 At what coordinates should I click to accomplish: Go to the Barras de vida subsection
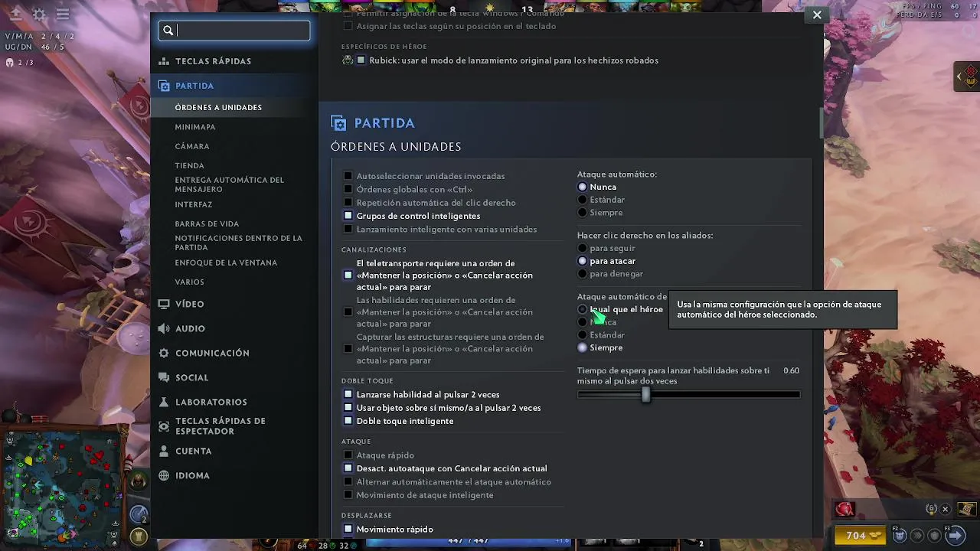(207, 224)
